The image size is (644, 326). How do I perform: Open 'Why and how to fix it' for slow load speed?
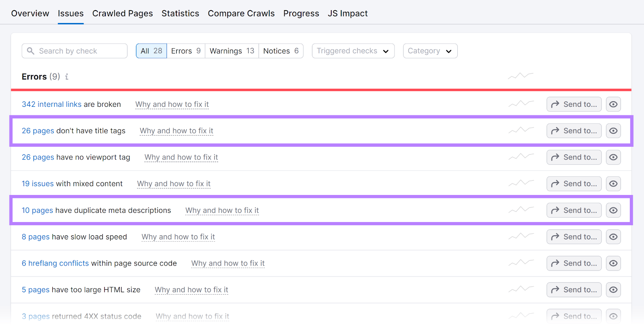[178, 237]
